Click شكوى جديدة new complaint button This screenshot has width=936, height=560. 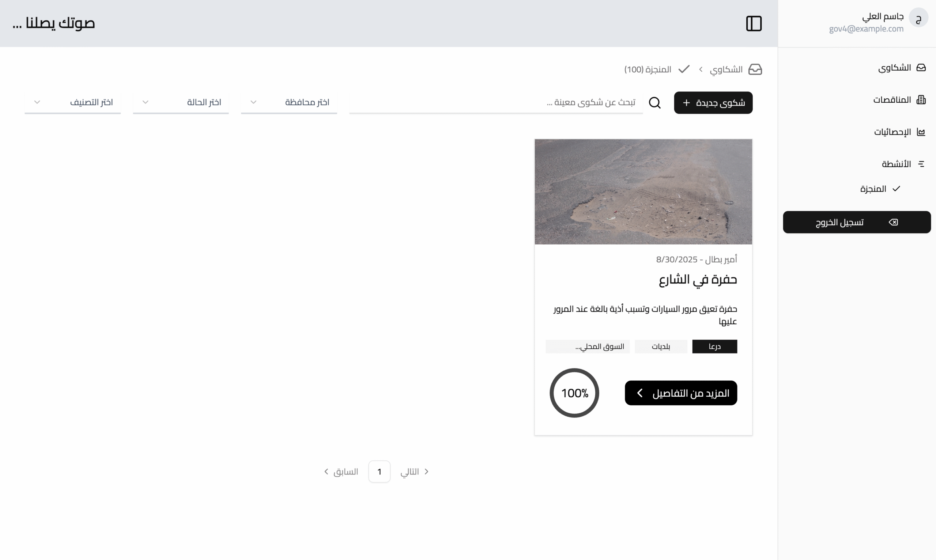coord(713,103)
